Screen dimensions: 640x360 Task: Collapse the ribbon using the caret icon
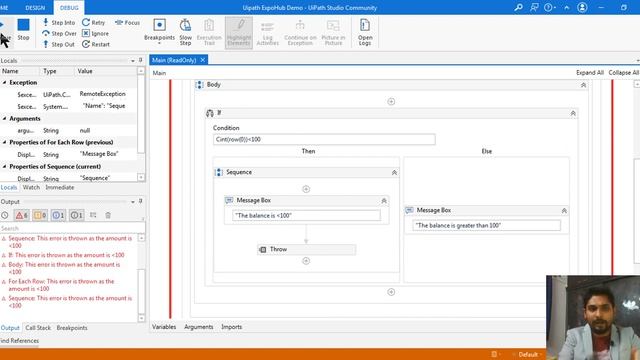[567, 7]
